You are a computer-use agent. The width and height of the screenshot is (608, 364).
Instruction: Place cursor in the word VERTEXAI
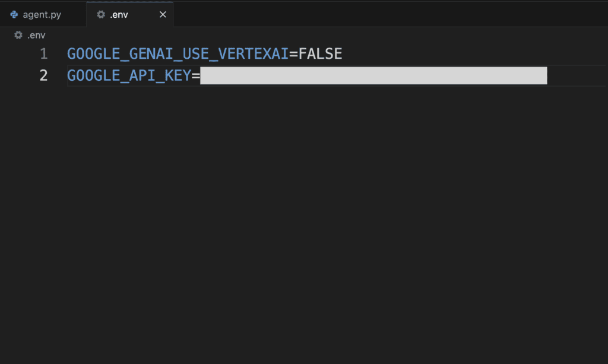tap(253, 53)
